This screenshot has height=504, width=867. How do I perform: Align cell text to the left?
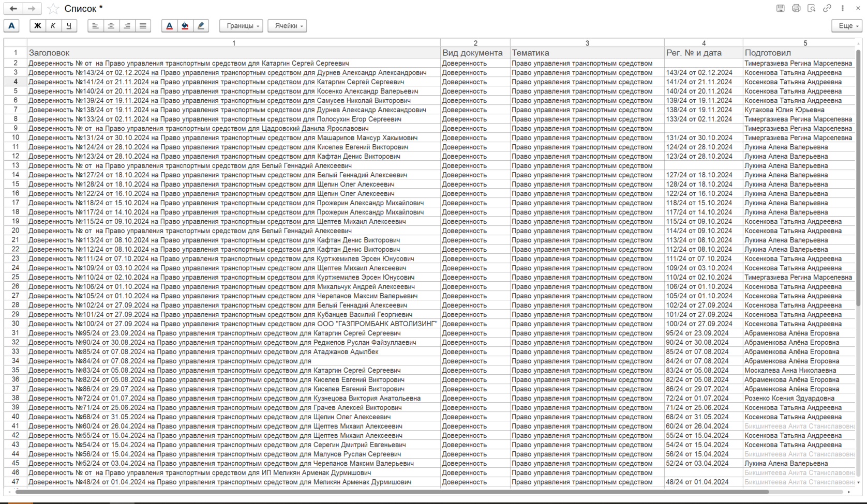click(x=95, y=26)
